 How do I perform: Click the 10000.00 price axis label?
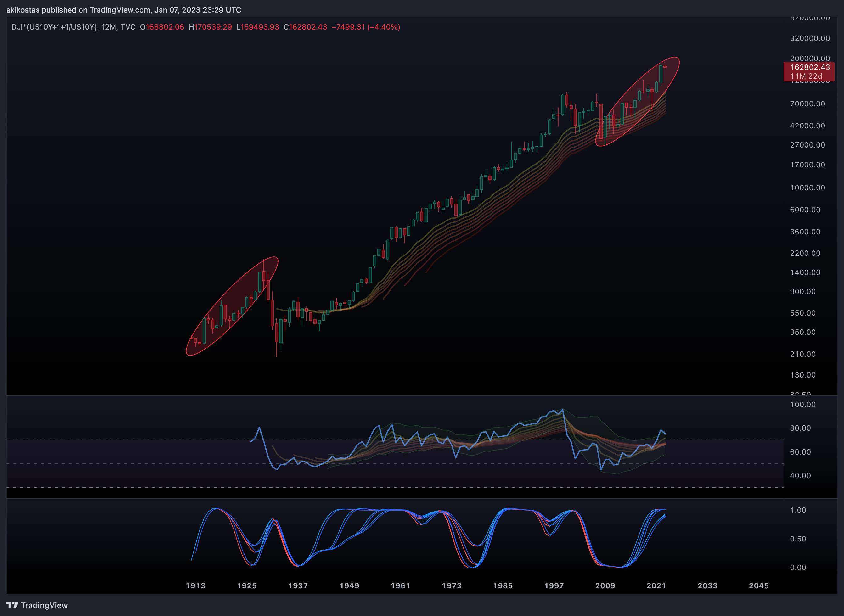pyautogui.click(x=807, y=188)
